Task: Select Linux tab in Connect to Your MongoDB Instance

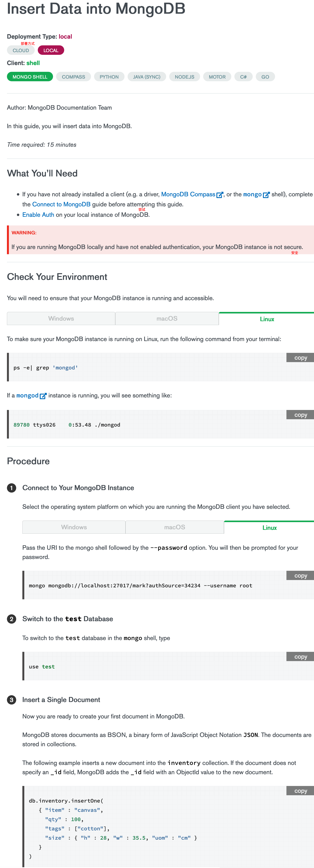Action: click(x=269, y=527)
